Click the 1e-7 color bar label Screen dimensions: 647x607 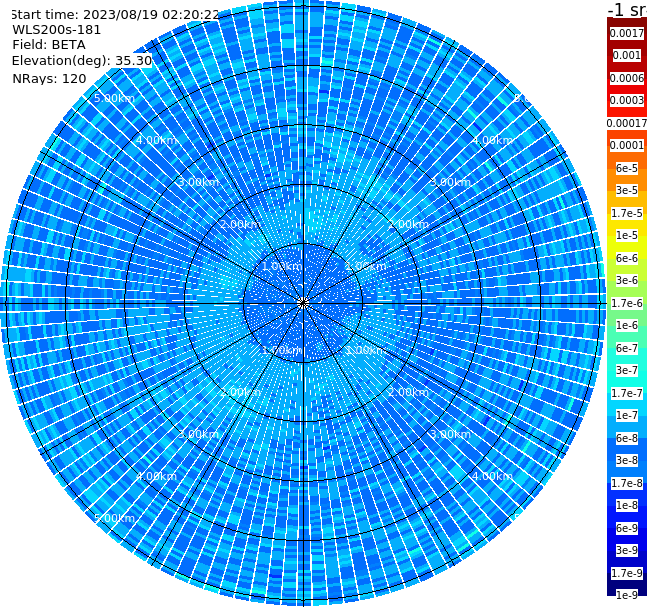(627, 415)
